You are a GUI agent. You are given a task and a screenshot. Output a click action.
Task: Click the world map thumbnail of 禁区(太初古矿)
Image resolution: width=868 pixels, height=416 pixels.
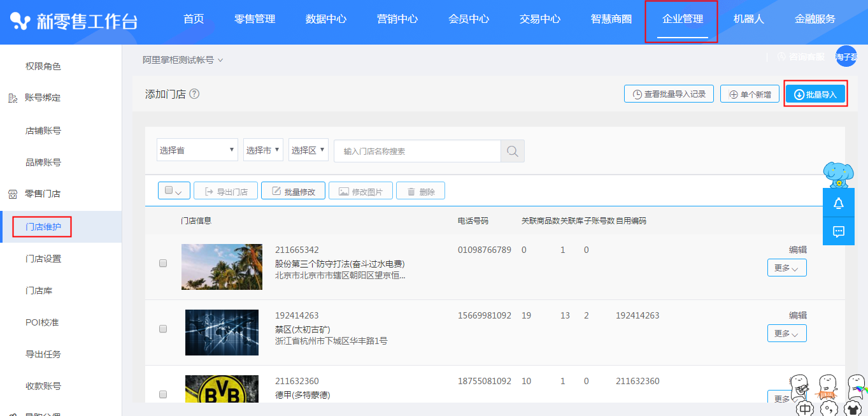[x=222, y=333]
